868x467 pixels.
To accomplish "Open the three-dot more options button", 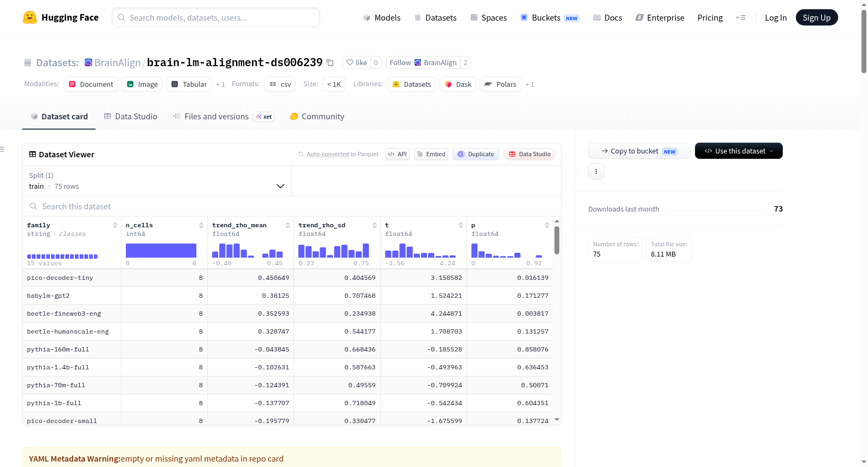I will [x=596, y=171].
